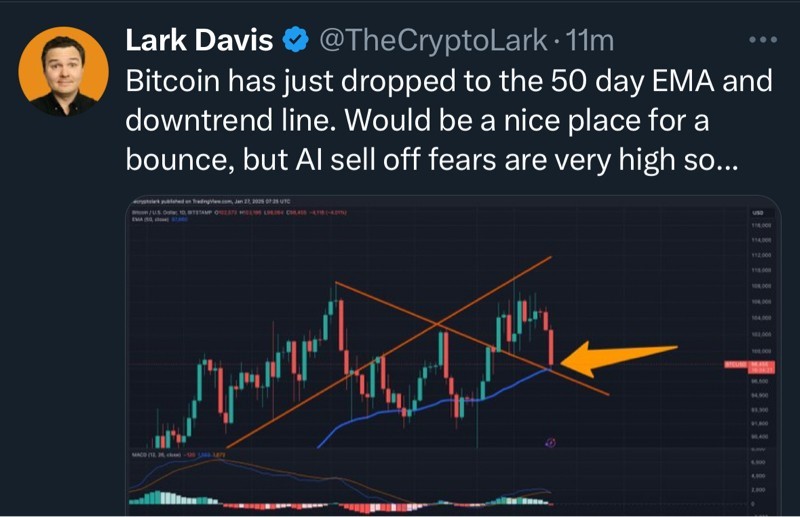Select the tweet text about Bitcoin's drop
Image resolution: width=800 pixels, height=517 pixels.
point(430,120)
